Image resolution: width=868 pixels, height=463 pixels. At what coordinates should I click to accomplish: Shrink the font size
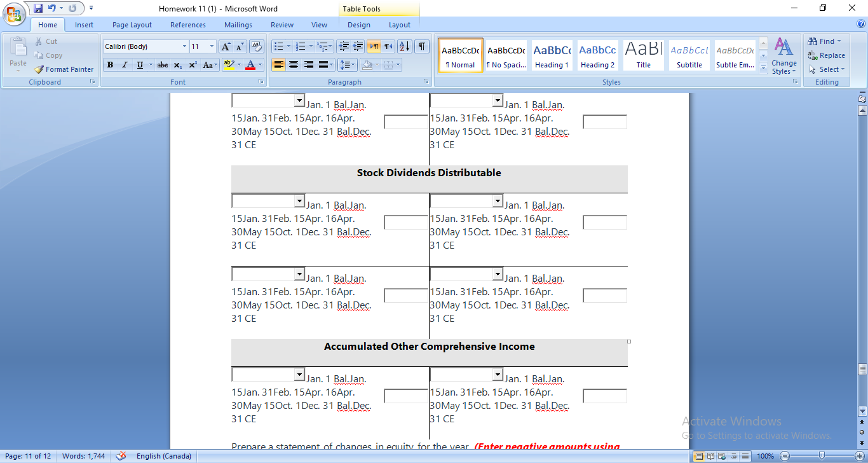[x=240, y=46]
